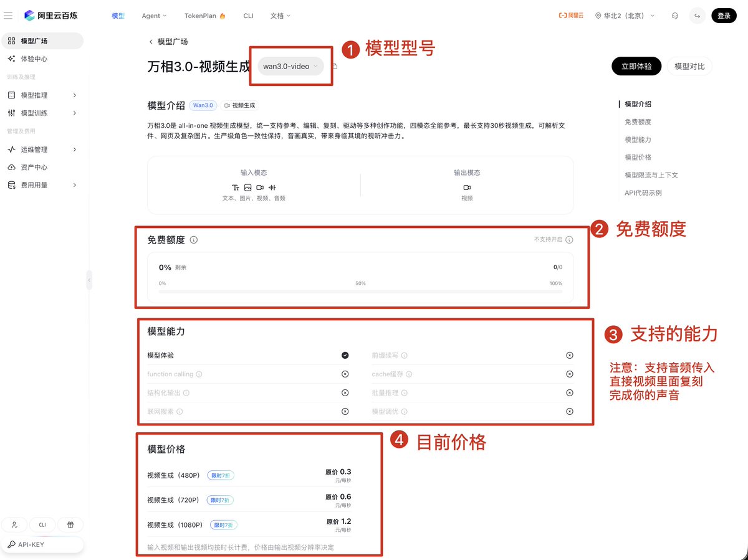Image resolution: width=748 pixels, height=560 pixels.
Task: Click the X status for 前缀续写
Action: coord(569,356)
